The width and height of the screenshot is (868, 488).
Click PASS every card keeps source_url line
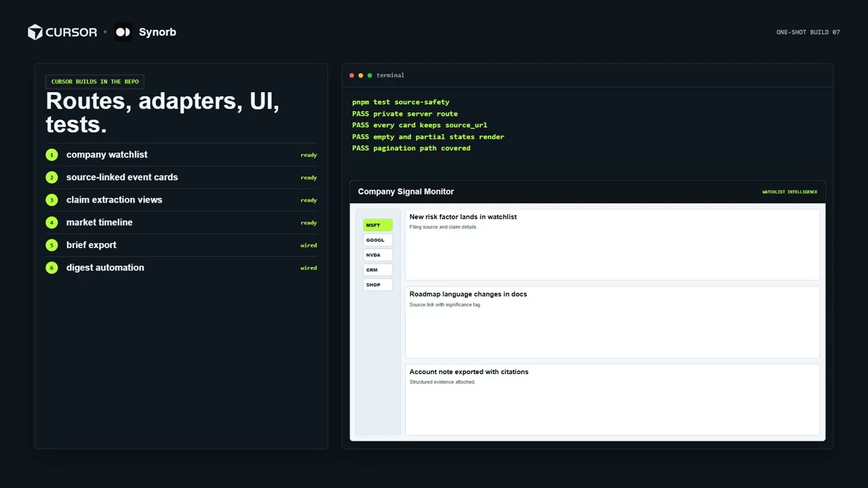[x=420, y=125]
